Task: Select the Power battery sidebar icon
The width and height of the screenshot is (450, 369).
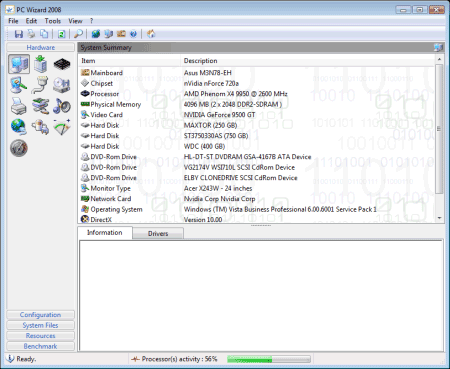Action: tap(40, 127)
